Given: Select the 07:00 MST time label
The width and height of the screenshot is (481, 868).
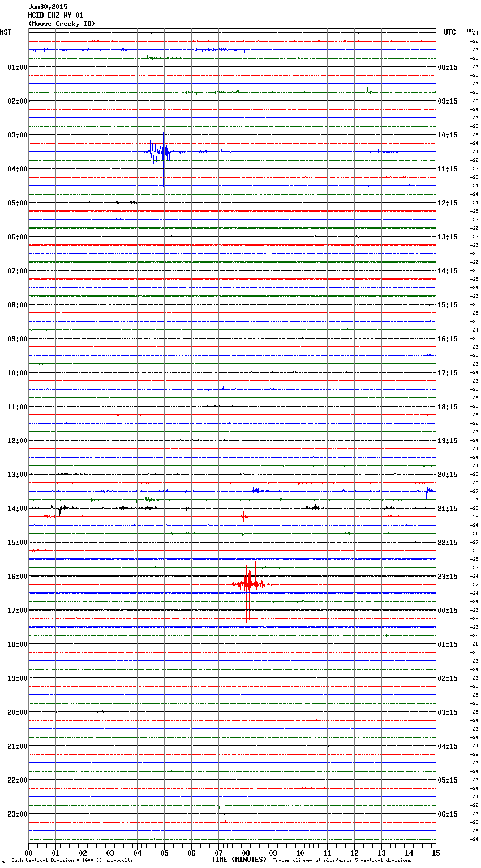Looking at the screenshot, I should pos(18,270).
